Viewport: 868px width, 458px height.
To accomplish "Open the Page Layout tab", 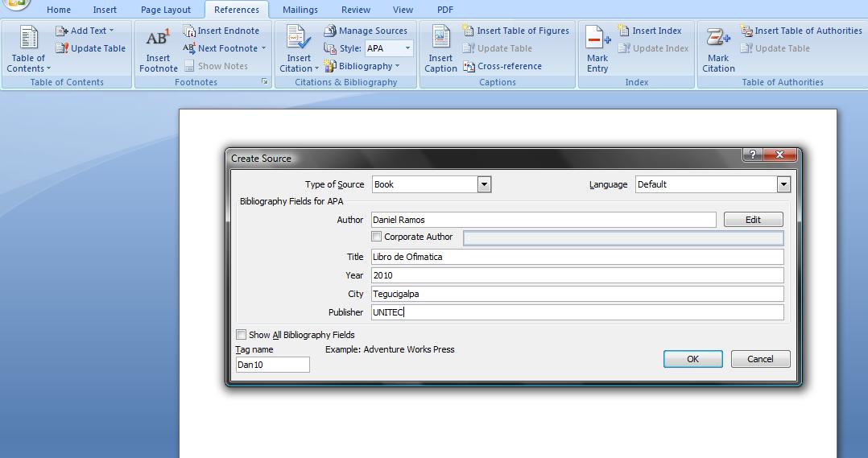I will coord(166,10).
